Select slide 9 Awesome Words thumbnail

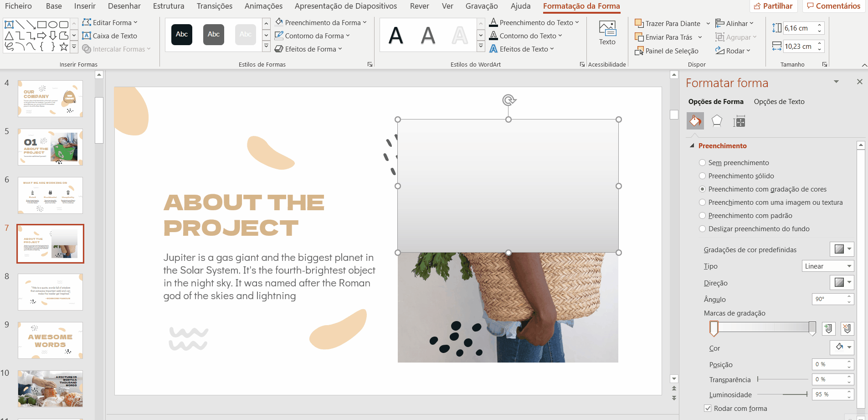(50, 340)
